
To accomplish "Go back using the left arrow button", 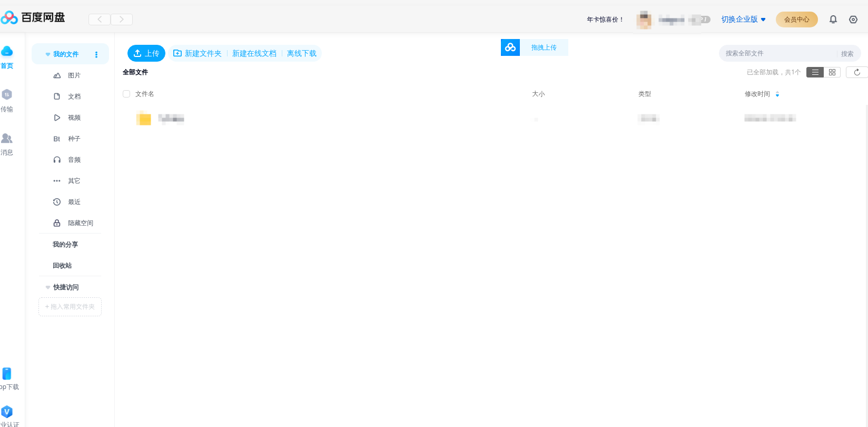I will click(x=100, y=20).
